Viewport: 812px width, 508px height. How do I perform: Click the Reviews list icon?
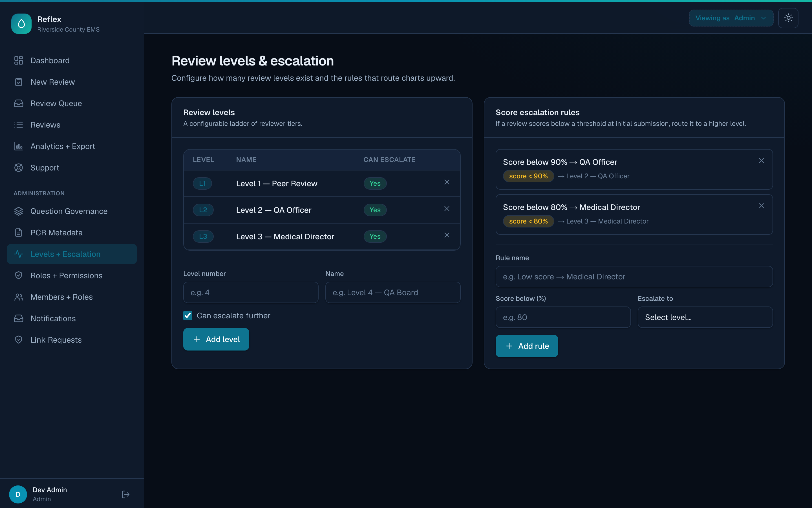18,125
